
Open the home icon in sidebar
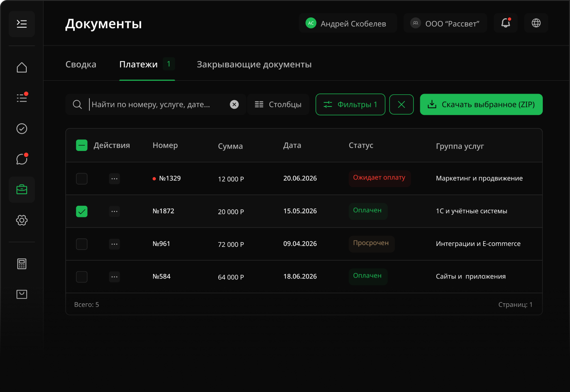coord(22,67)
